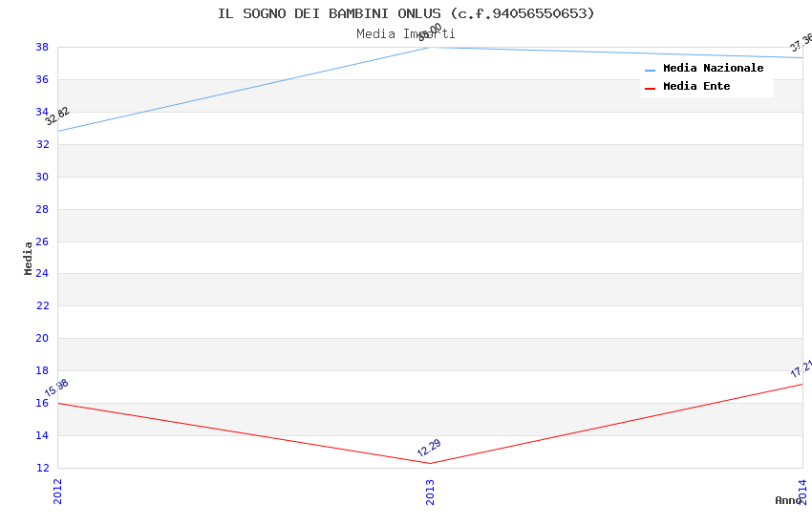Click the 14 y-axis tick label
This screenshot has height=525, width=812.
click(42, 435)
